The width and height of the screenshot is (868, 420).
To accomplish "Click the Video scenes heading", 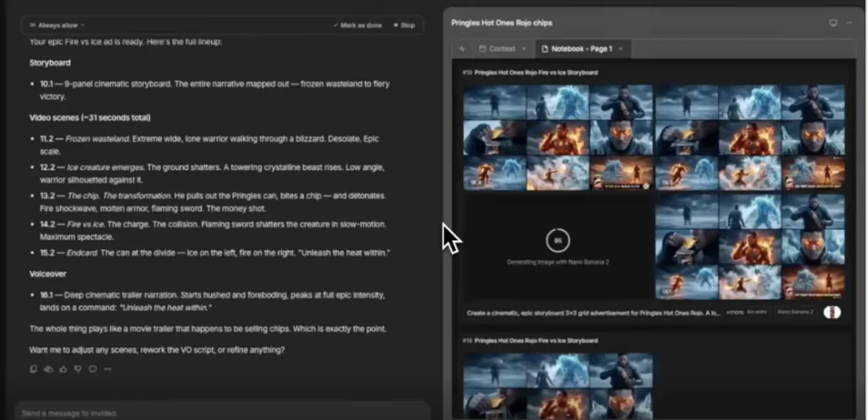I will [90, 118].
